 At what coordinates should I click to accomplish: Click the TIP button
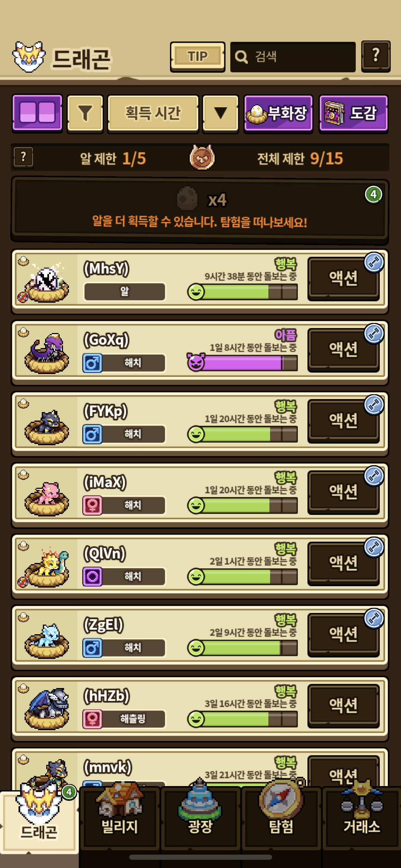tap(197, 57)
